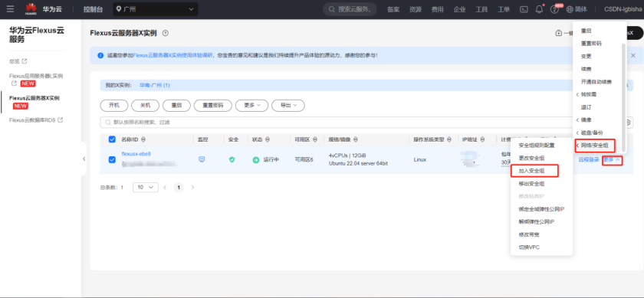This screenshot has width=644, height=298.
Task: Uncheck the flexusx-ebe8 row checkbox
Action: 112,159
